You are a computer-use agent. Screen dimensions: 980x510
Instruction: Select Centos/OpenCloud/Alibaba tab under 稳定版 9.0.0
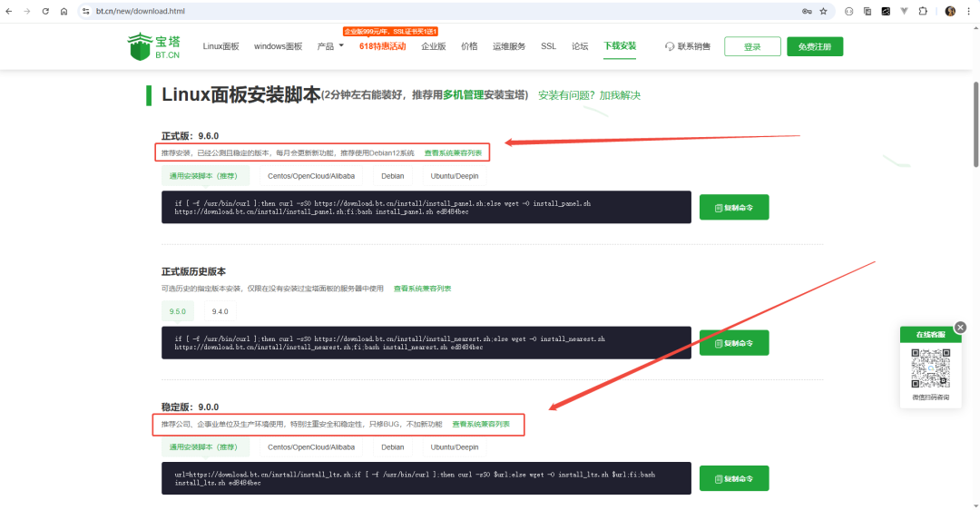pyautogui.click(x=311, y=447)
